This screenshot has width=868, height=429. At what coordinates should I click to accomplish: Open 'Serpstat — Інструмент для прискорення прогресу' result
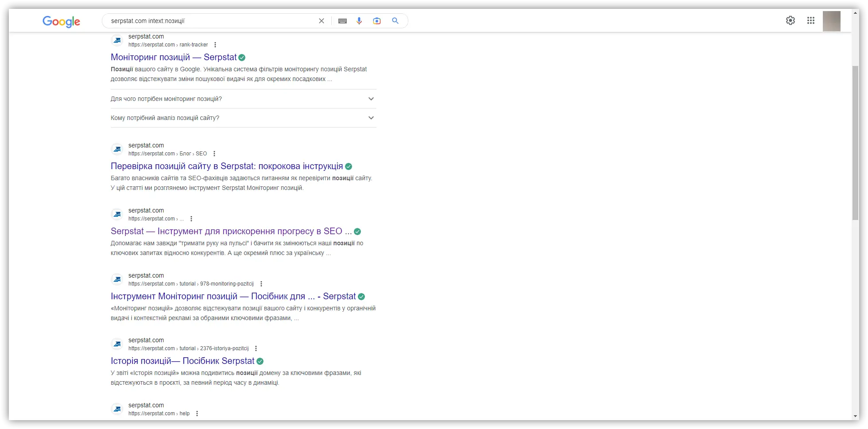coord(231,231)
